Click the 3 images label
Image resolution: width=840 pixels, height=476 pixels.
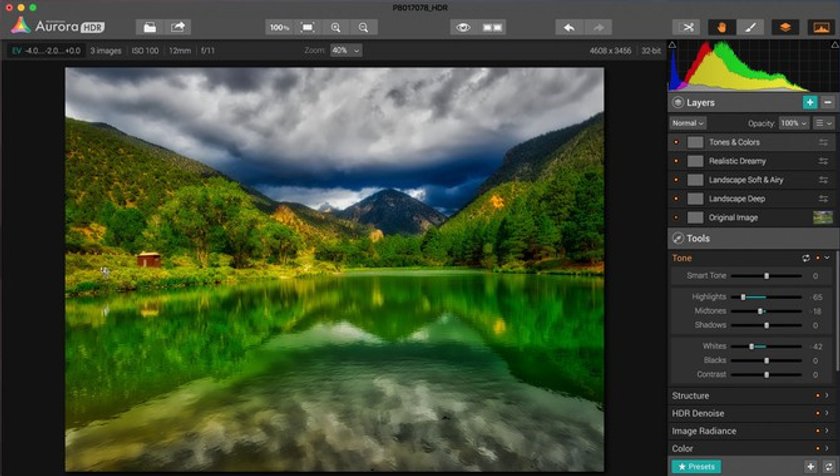[106, 51]
